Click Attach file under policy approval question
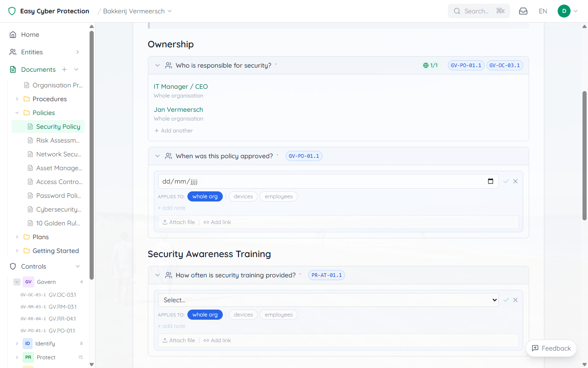Screen dimensions: 588x368 pyautogui.click(x=179, y=222)
